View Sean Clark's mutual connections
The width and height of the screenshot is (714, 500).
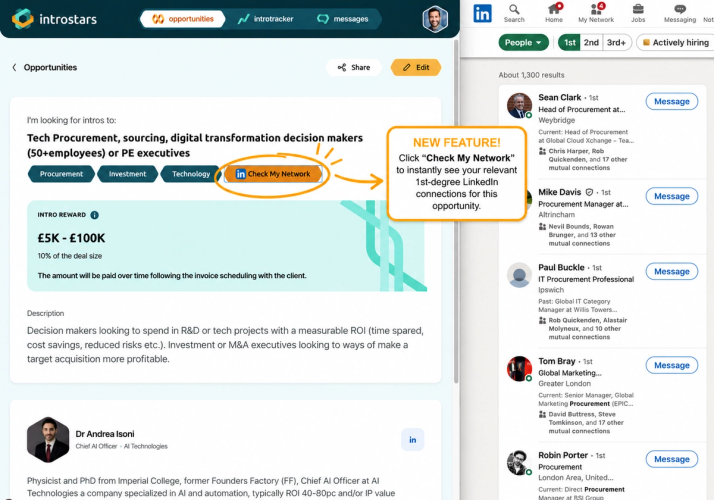click(x=583, y=159)
